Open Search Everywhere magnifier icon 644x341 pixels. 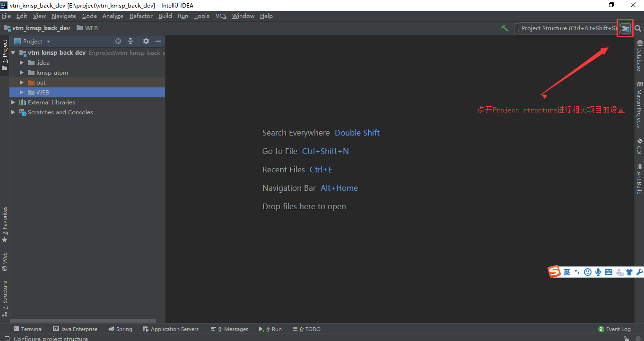(638, 28)
